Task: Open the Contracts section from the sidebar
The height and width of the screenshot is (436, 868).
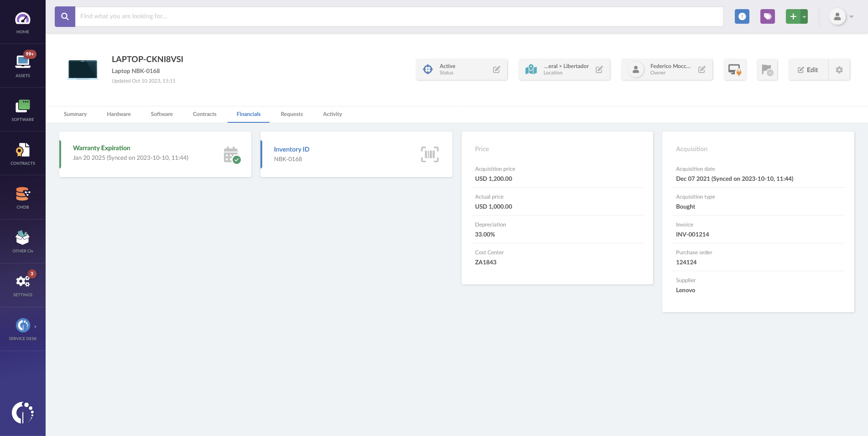Action: pos(23,152)
